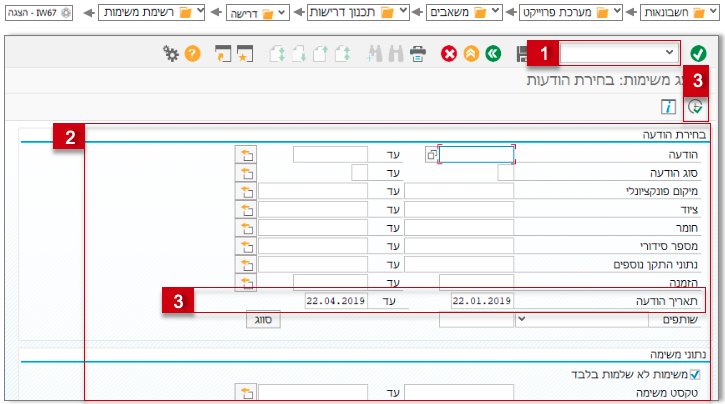Click the green Enter checkmark icon
Screen dimensions: 725x404
698,54
